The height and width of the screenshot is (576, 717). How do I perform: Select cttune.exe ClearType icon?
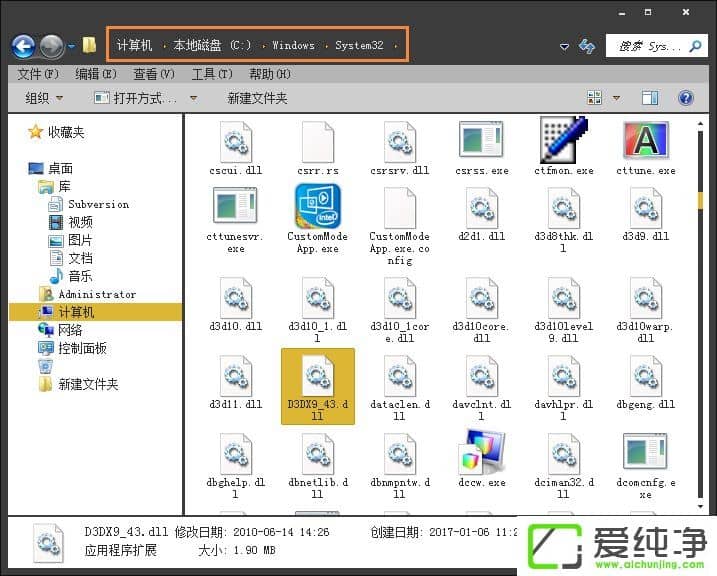(646, 140)
